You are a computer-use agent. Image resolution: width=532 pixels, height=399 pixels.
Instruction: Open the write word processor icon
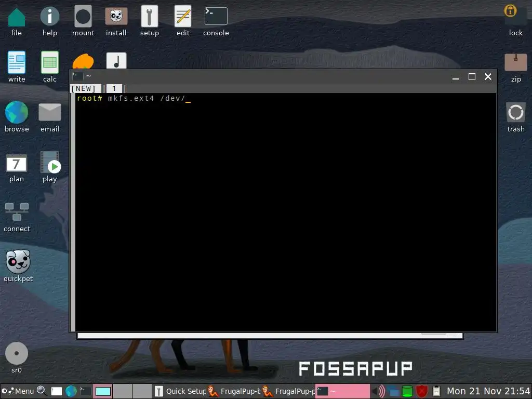coord(17,62)
